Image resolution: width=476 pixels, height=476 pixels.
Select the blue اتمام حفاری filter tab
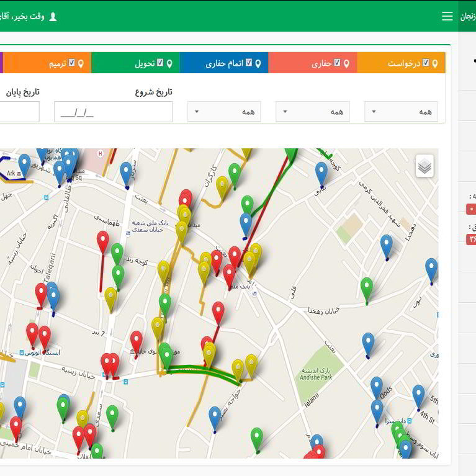coord(224,63)
